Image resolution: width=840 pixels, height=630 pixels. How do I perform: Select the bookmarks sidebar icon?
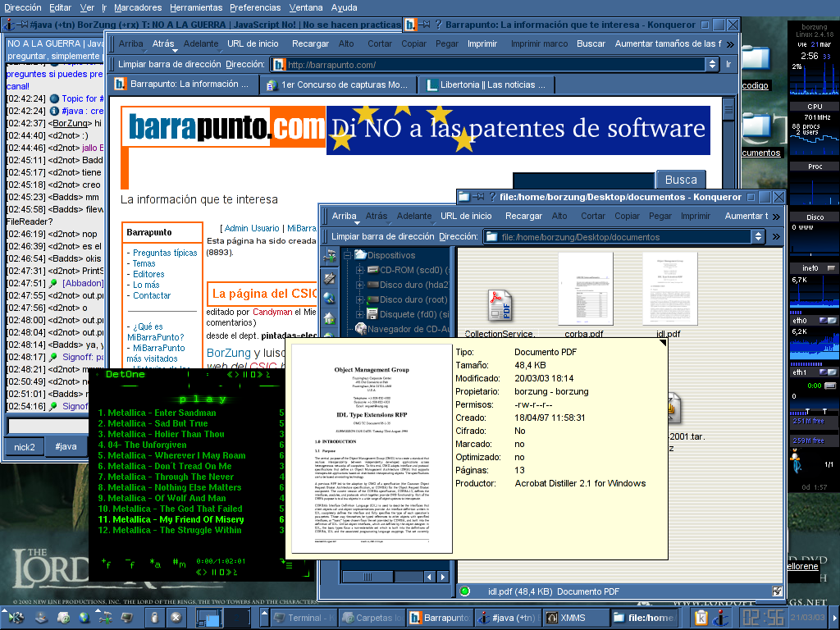click(x=330, y=278)
